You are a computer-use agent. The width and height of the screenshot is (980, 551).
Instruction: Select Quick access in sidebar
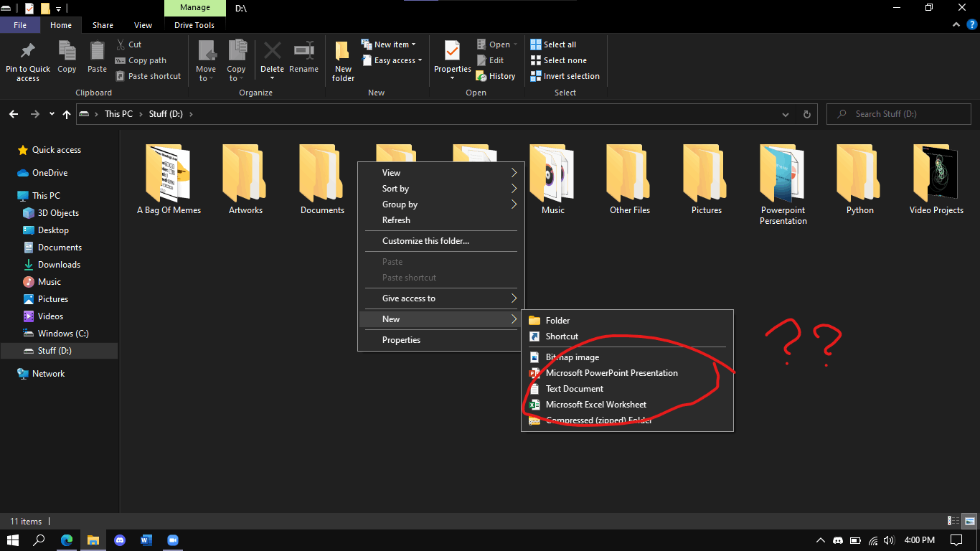(x=57, y=150)
